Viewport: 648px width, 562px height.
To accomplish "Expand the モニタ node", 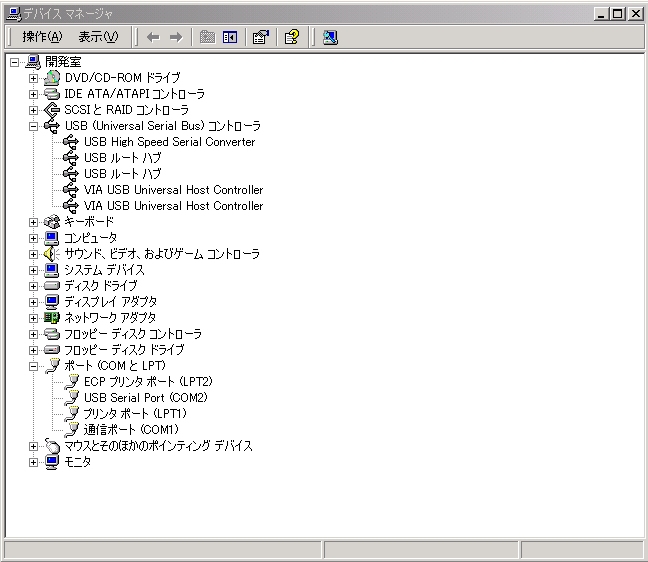I will (33, 462).
